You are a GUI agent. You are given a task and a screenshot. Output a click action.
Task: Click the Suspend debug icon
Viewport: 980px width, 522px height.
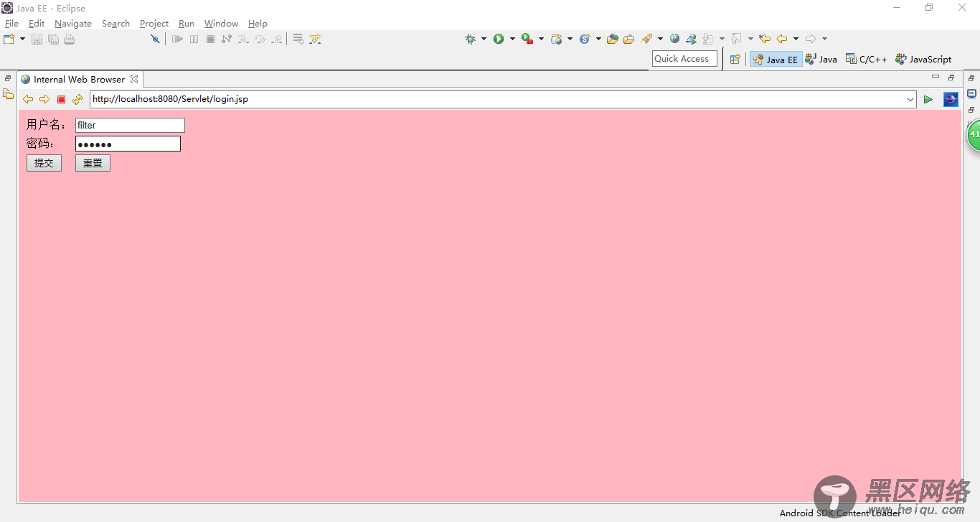194,39
